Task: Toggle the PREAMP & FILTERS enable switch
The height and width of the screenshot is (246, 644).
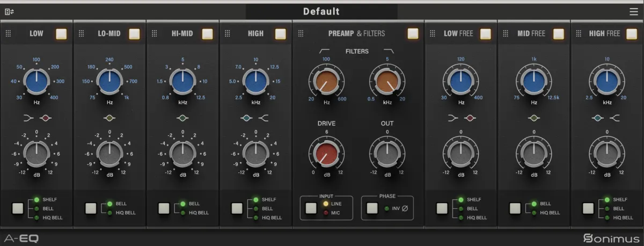Action: click(x=413, y=34)
